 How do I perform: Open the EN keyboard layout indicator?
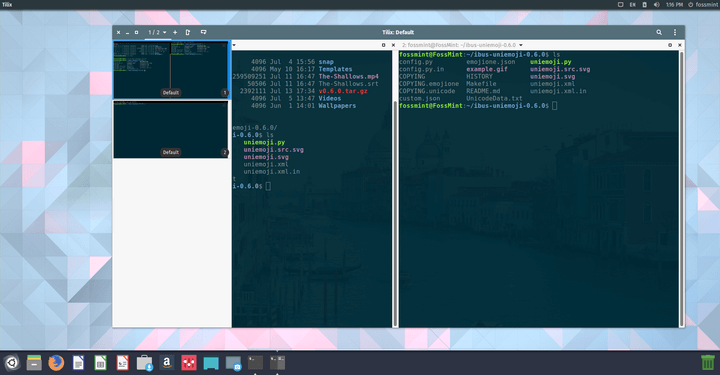(x=632, y=5)
